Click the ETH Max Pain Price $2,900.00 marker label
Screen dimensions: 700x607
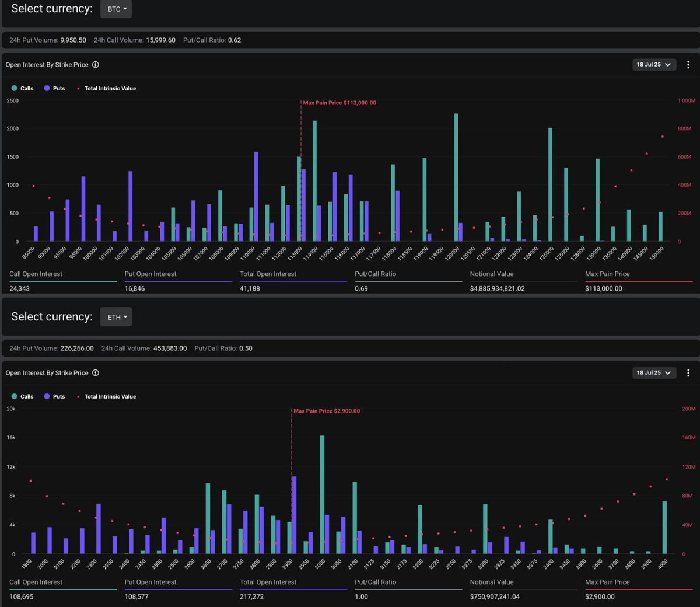pyautogui.click(x=327, y=411)
